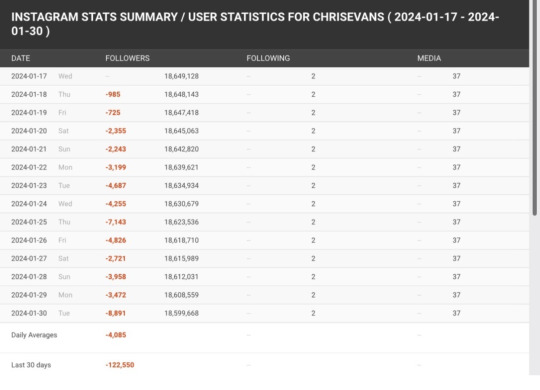The image size is (540, 390).
Task: Select the date 2024-01-22
Action: [x=29, y=167]
